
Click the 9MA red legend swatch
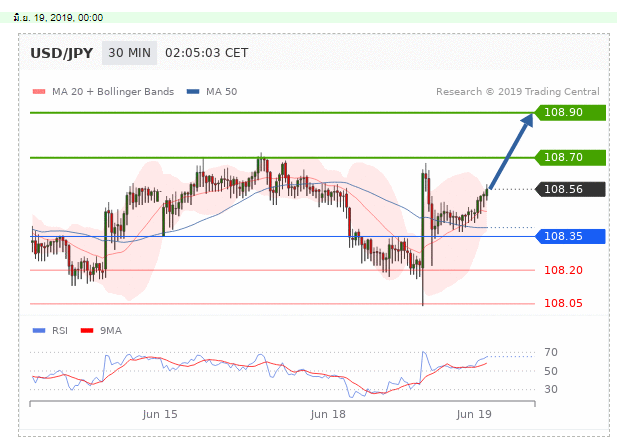pos(87,330)
